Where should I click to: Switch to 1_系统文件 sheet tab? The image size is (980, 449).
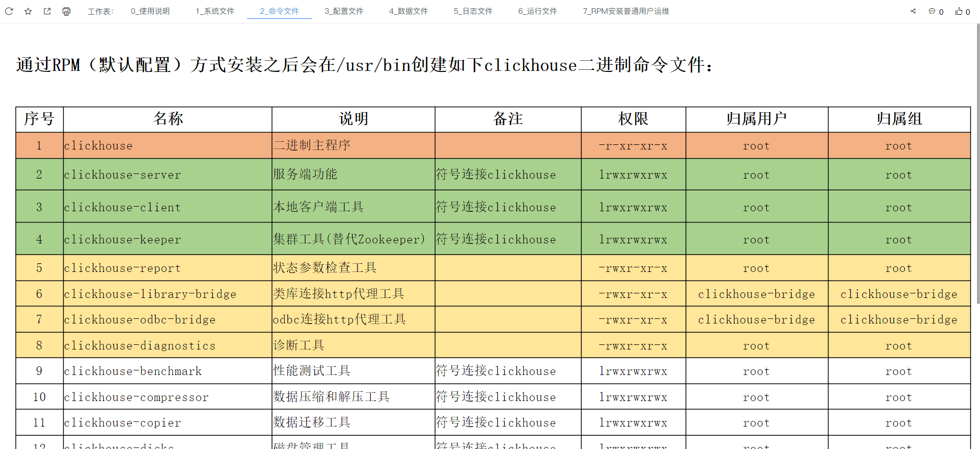(215, 11)
